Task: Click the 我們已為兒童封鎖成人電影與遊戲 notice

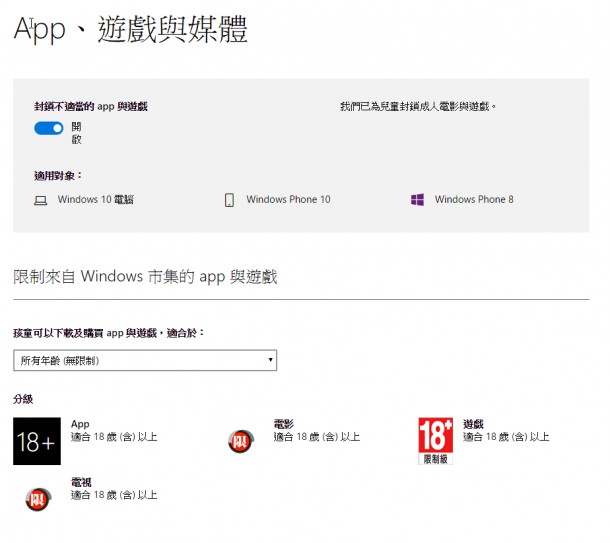Action: [418, 106]
